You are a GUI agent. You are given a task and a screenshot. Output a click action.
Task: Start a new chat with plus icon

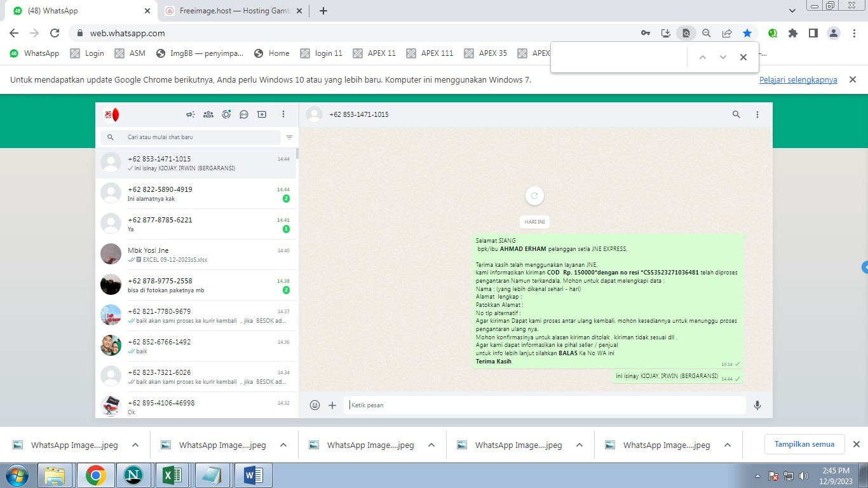point(262,114)
